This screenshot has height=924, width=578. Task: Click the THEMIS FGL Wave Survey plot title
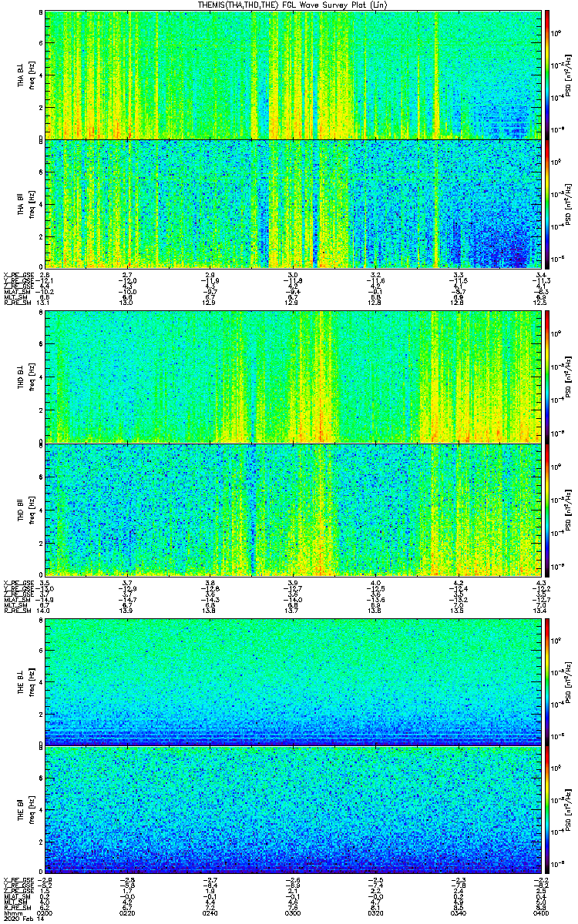coord(289,5)
